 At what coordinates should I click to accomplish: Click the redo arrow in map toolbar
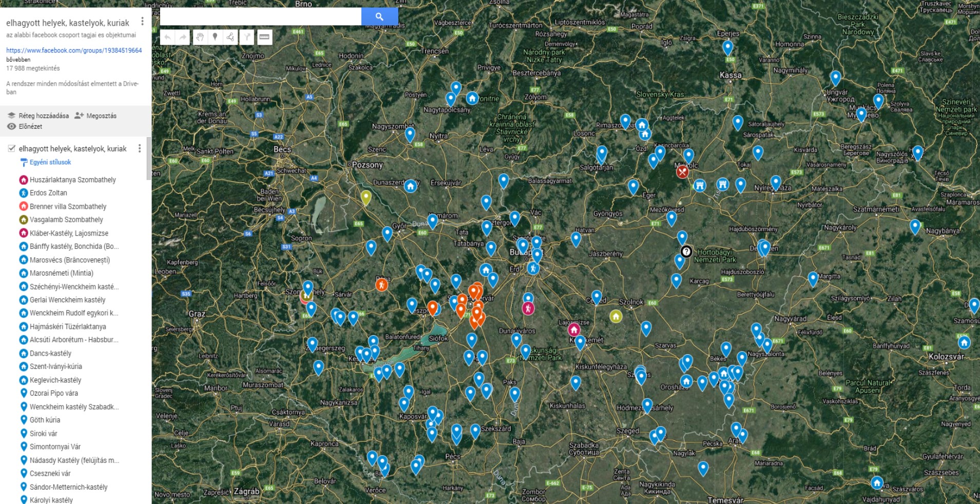[183, 37]
